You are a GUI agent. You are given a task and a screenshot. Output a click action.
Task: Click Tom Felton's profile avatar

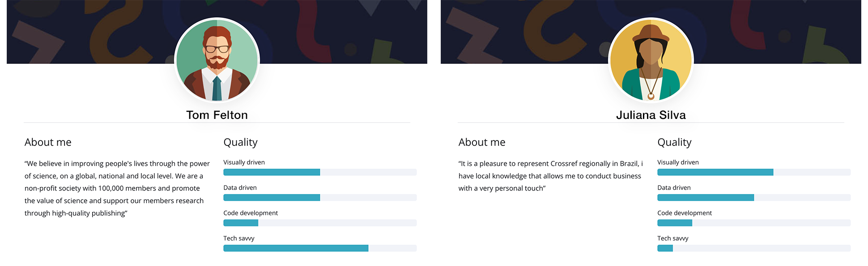pos(217,60)
